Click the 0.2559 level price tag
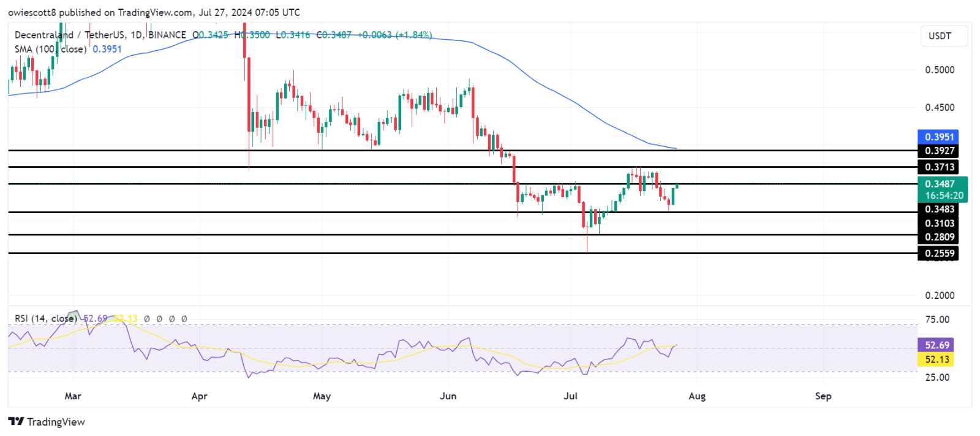 938,254
